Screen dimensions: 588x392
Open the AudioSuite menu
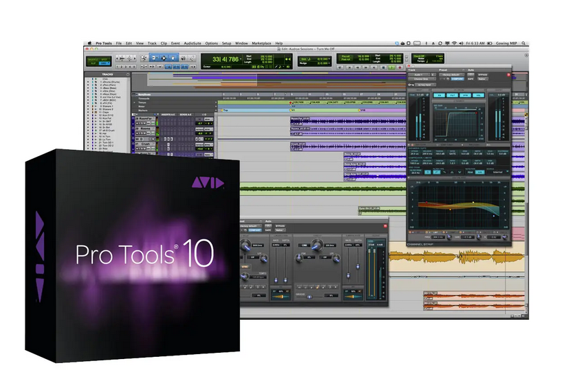[193, 43]
